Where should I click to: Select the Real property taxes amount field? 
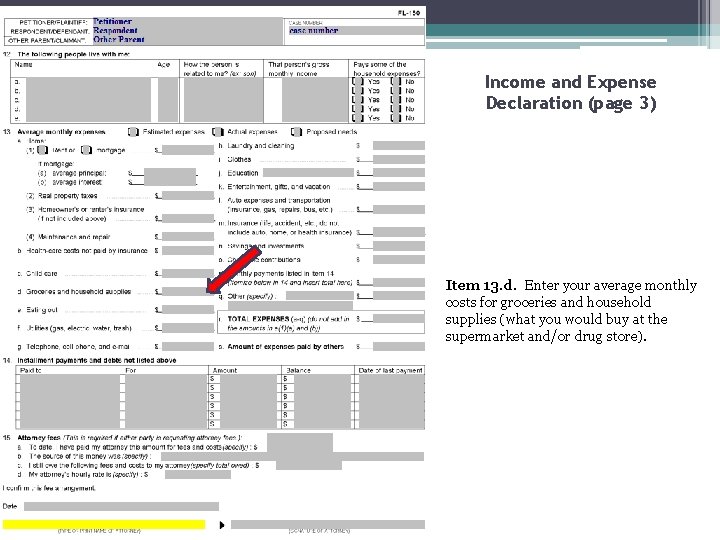click(x=188, y=196)
